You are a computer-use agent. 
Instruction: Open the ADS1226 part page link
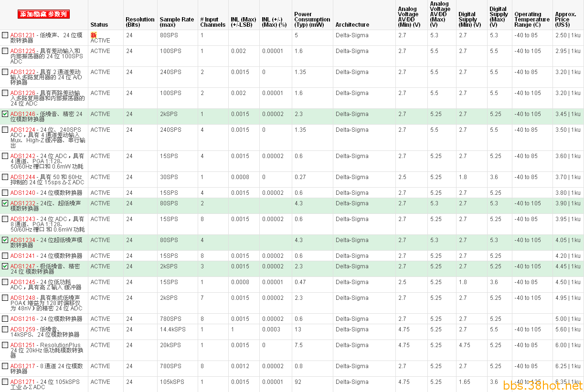23,93
